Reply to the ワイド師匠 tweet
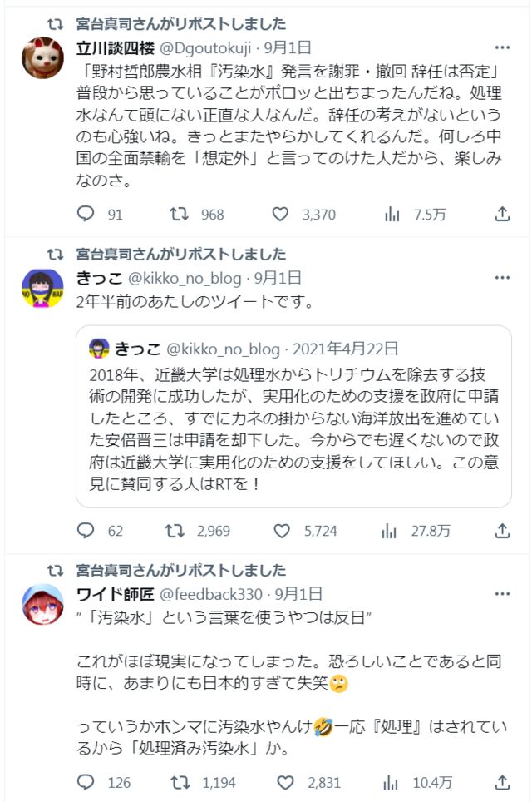 (86, 782)
